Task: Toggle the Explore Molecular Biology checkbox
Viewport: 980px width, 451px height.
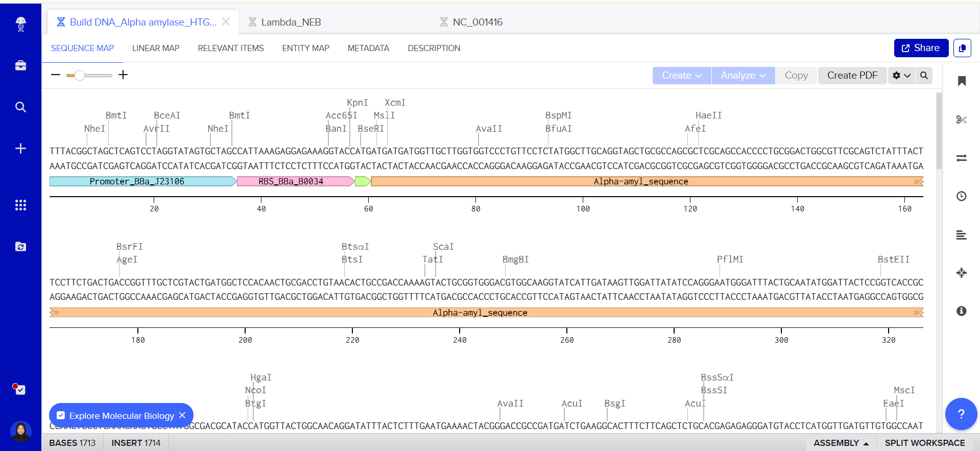Action: [x=61, y=415]
